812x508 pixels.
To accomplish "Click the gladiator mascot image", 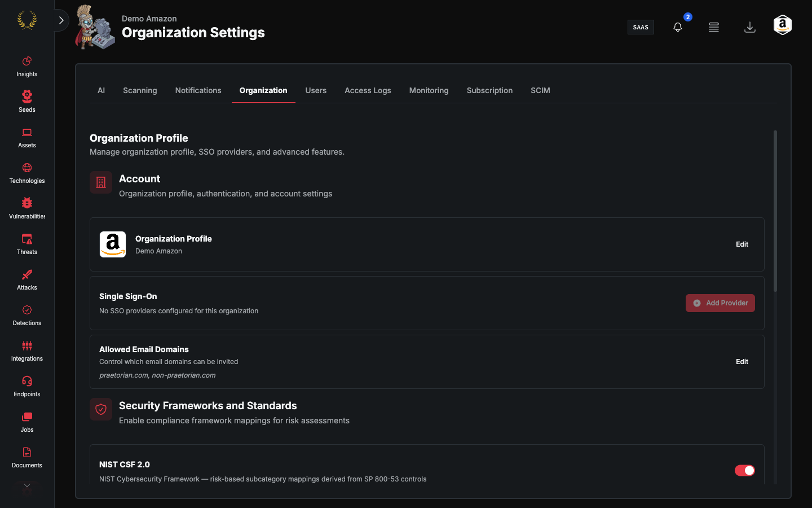I will point(95,27).
